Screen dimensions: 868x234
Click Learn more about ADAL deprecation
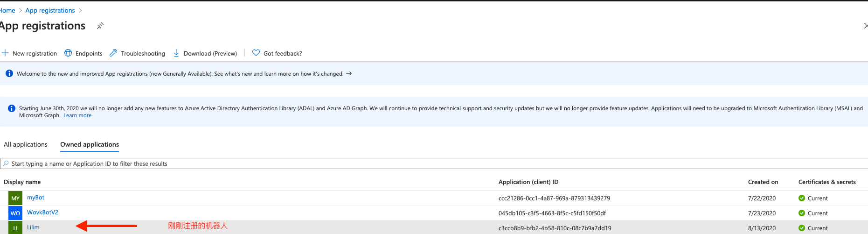(x=77, y=115)
